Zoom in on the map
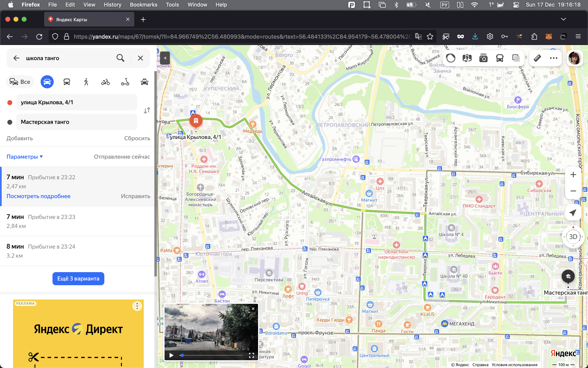 pyautogui.click(x=573, y=175)
